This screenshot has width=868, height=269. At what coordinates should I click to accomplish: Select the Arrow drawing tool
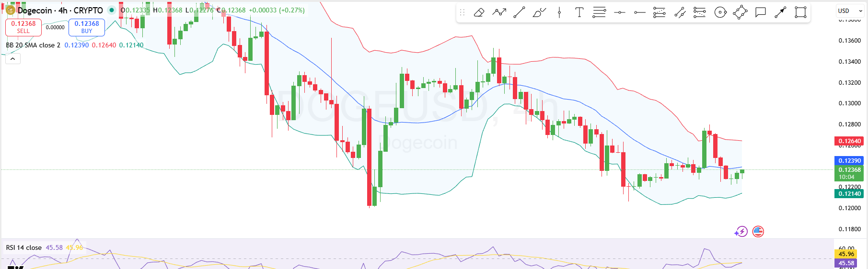click(780, 12)
